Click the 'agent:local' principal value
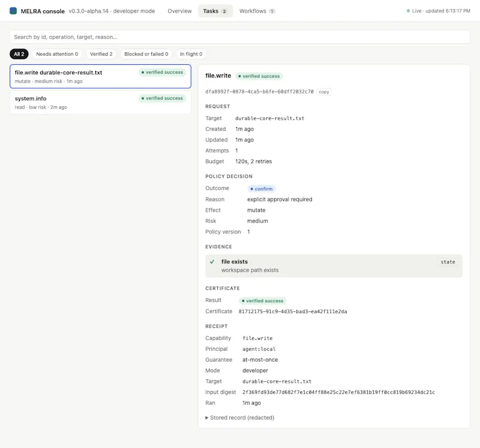This screenshot has width=480, height=448. point(259,349)
